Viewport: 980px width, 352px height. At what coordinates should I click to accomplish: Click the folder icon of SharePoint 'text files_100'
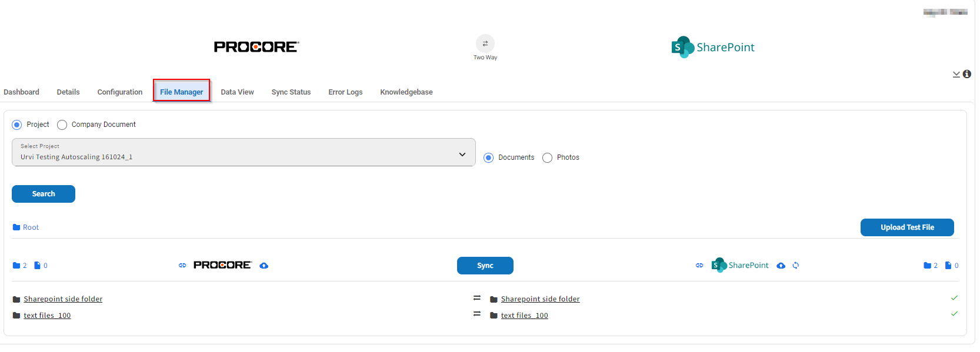tap(494, 316)
